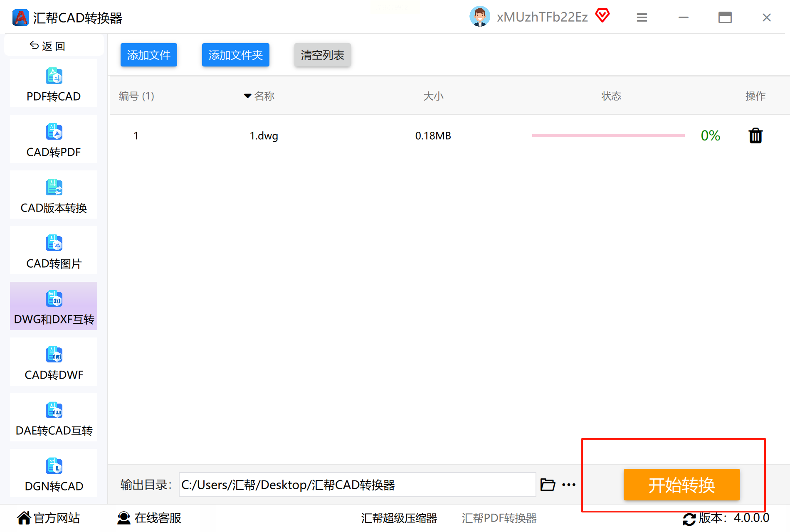
Task: Click the version refresh icon
Action: 689,519
